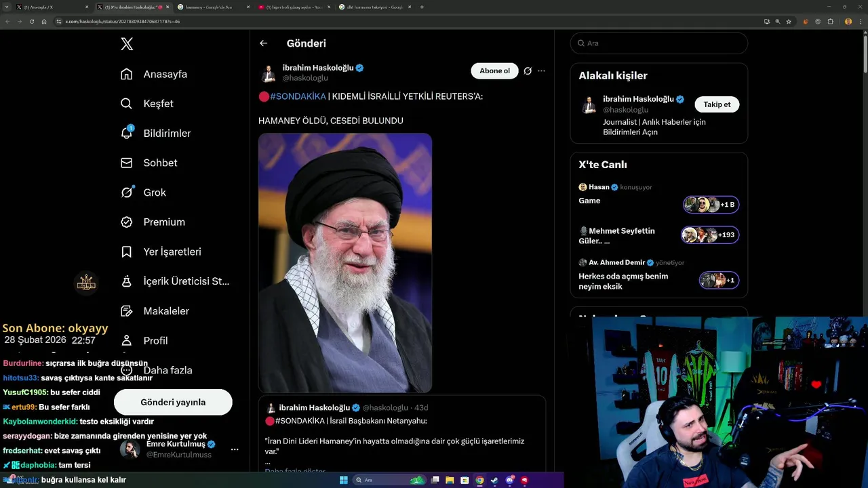Click the browser home button
This screenshot has width=868, height=488.
pyautogui.click(x=44, y=21)
